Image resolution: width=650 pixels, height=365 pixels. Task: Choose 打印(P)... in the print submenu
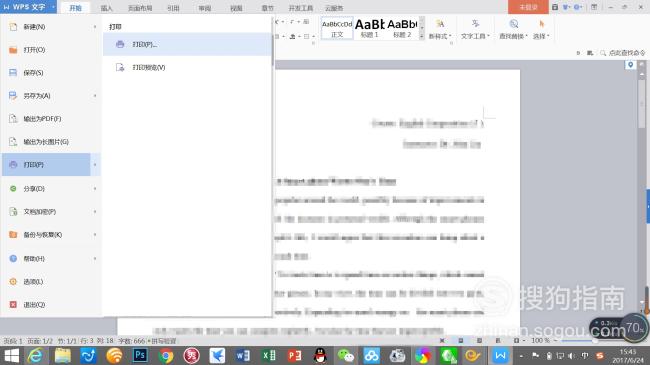pyautogui.click(x=187, y=44)
